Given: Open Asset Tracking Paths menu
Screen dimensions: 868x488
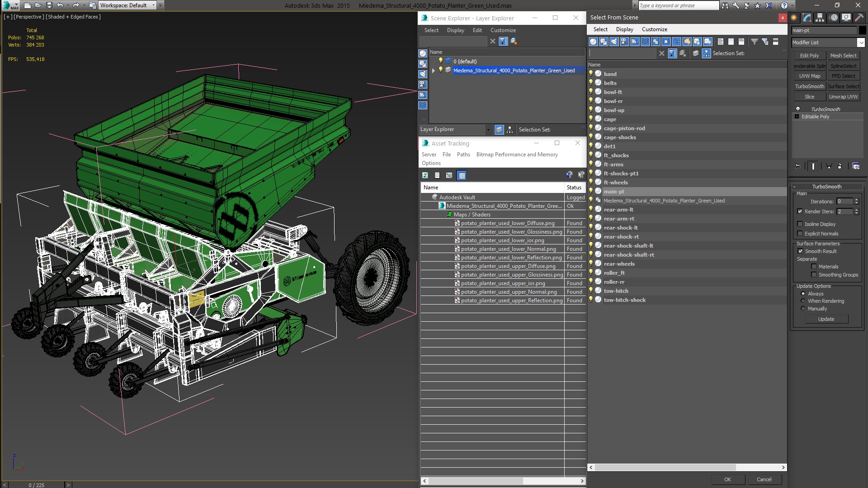Looking at the screenshot, I should 463,155.
